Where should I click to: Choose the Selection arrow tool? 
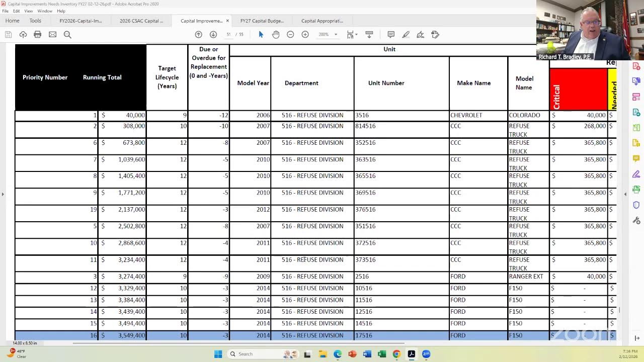coord(261,35)
